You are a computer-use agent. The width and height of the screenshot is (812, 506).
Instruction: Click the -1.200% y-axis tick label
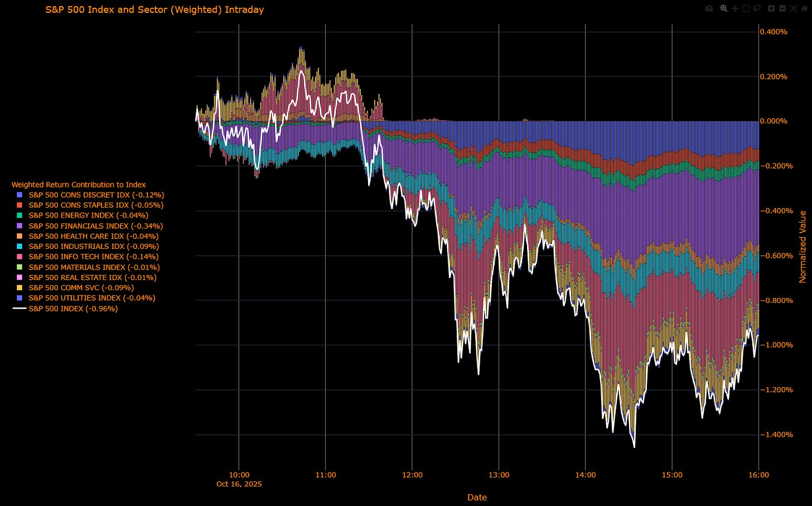(x=775, y=389)
